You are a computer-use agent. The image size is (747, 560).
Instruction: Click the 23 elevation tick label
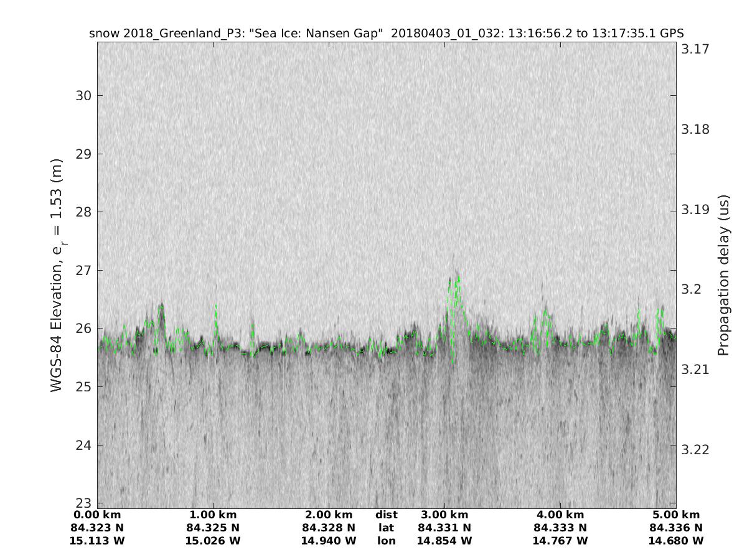[82, 503]
